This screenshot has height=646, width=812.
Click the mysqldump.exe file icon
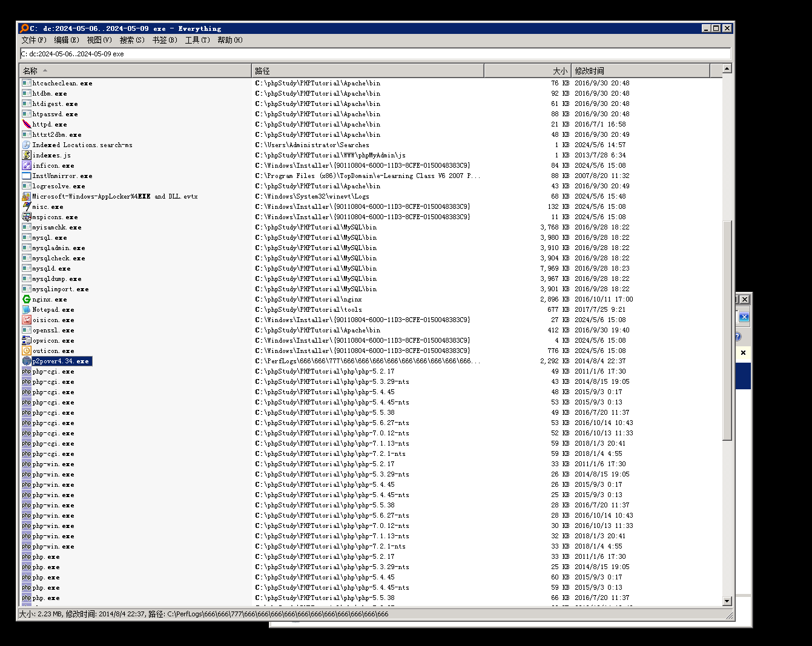[27, 279]
